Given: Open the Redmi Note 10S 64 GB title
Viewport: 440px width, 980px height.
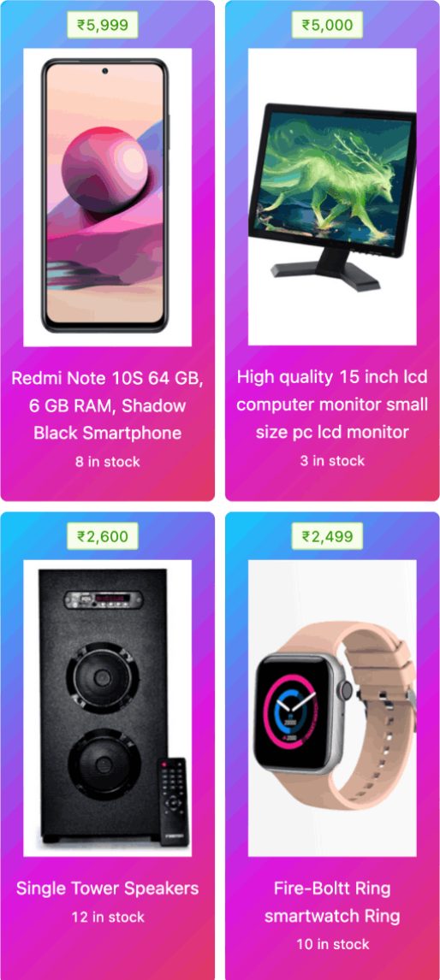Looking at the screenshot, I should tap(108, 405).
